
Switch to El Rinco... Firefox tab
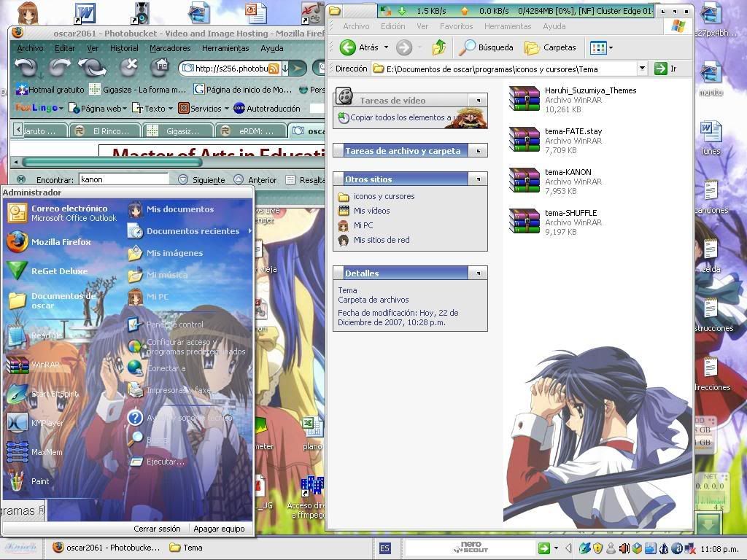point(106,131)
